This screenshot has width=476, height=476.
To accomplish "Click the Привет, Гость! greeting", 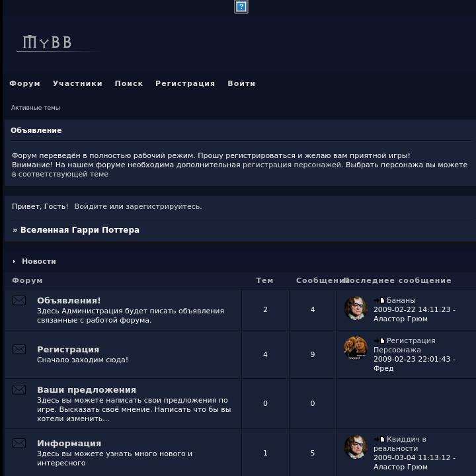I will coord(40,206).
